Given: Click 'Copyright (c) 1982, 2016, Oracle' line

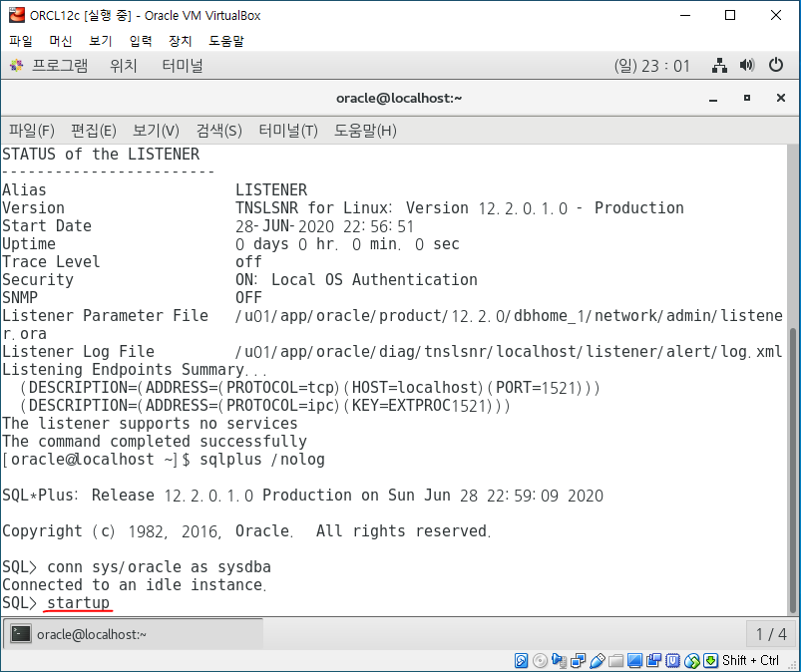Looking at the screenshot, I should pyautogui.click(x=246, y=530).
